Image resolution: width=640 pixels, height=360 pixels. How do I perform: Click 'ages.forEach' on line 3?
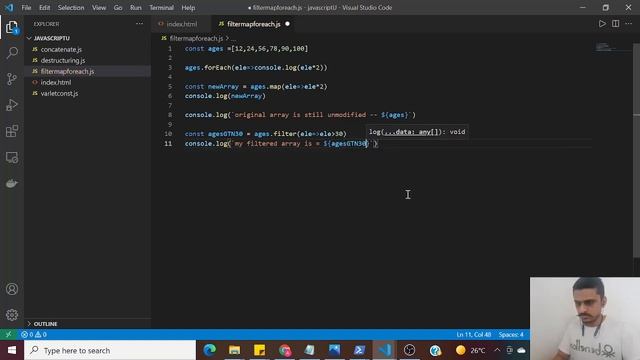pyautogui.click(x=207, y=67)
